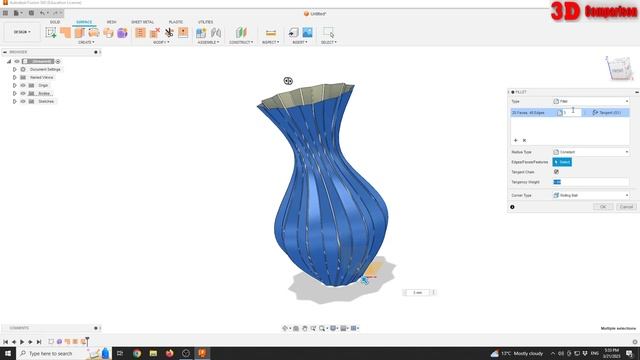
Task: Toggle the Bodies folder eye icon
Action: (x=23, y=93)
